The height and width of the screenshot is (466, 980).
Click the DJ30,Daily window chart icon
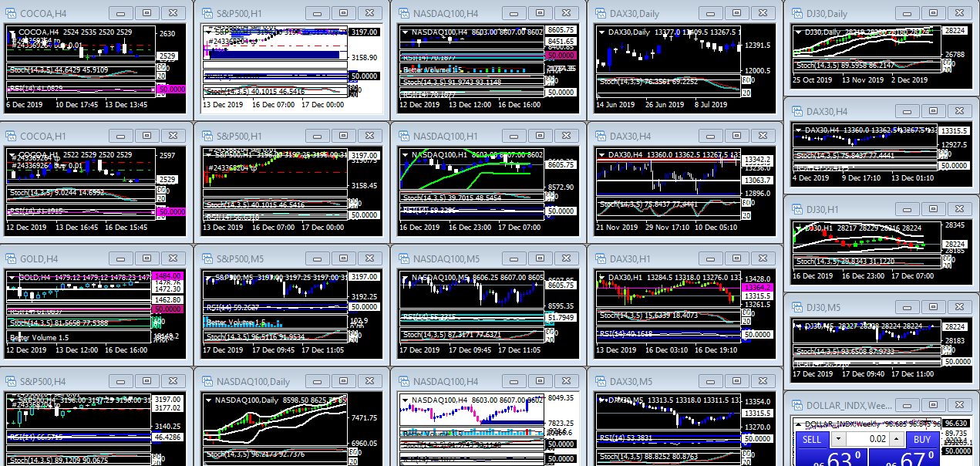pyautogui.click(x=796, y=13)
